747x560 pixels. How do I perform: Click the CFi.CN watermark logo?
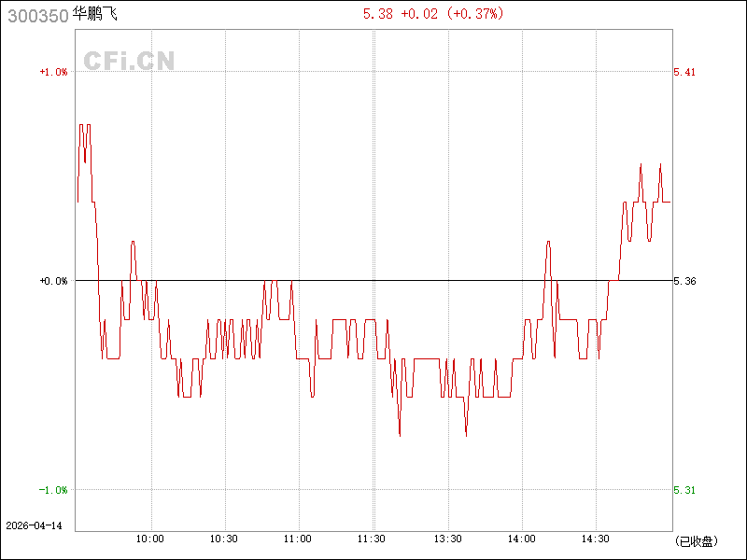pos(129,61)
